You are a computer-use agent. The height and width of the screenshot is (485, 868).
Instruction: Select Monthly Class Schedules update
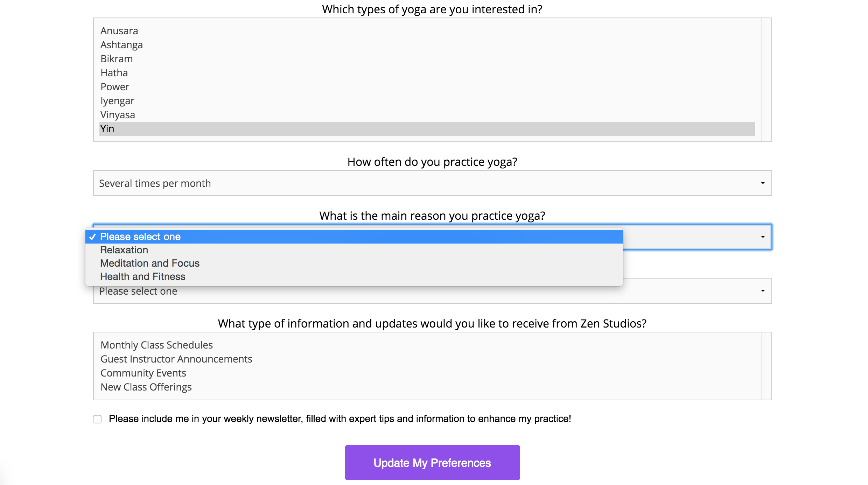click(156, 345)
